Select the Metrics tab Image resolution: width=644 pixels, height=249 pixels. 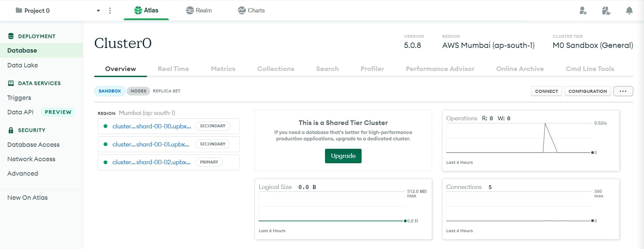tap(223, 69)
